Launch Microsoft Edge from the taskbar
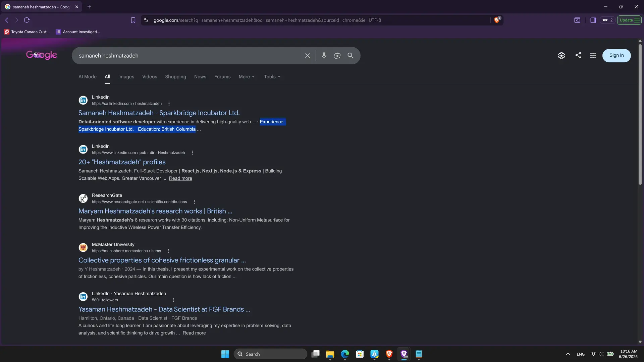Image resolution: width=644 pixels, height=362 pixels. click(x=345, y=354)
